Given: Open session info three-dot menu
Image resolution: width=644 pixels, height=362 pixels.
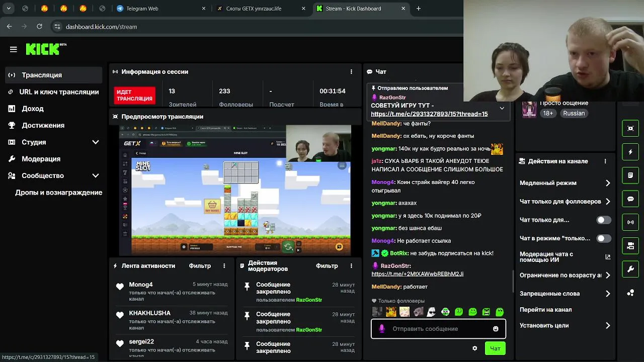Looking at the screenshot, I should (x=351, y=72).
